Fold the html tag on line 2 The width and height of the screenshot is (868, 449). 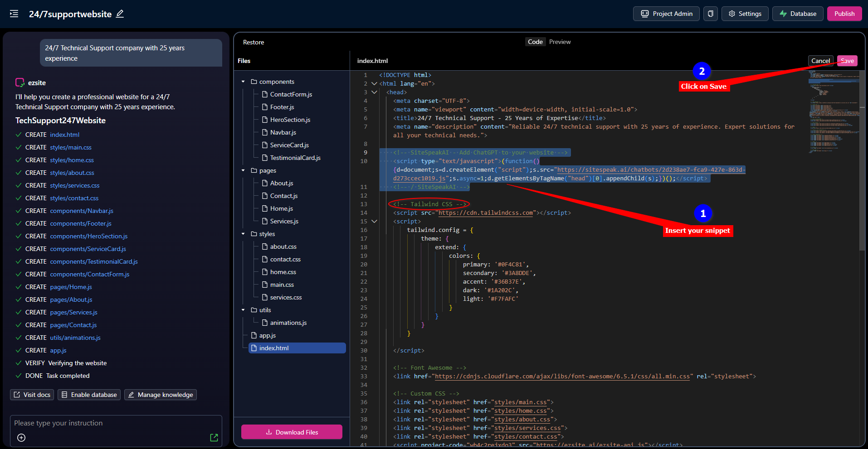374,83
